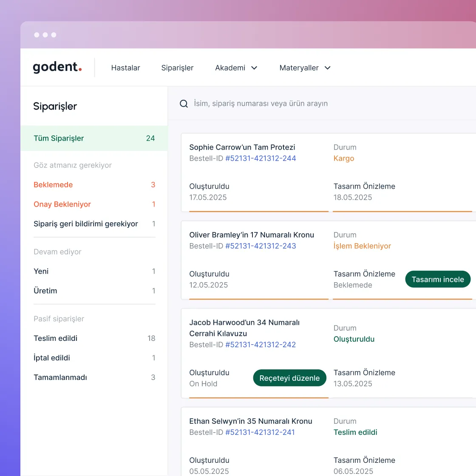The width and height of the screenshot is (476, 476).
Task: Filter orders by Üretim
Action: [x=94, y=291]
